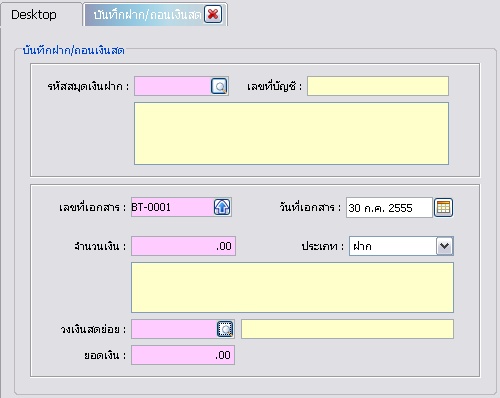Click the บันทึกฝาก/ถอนเงินสด group box title
Viewport: 500px width, 398px height.
coord(74,51)
